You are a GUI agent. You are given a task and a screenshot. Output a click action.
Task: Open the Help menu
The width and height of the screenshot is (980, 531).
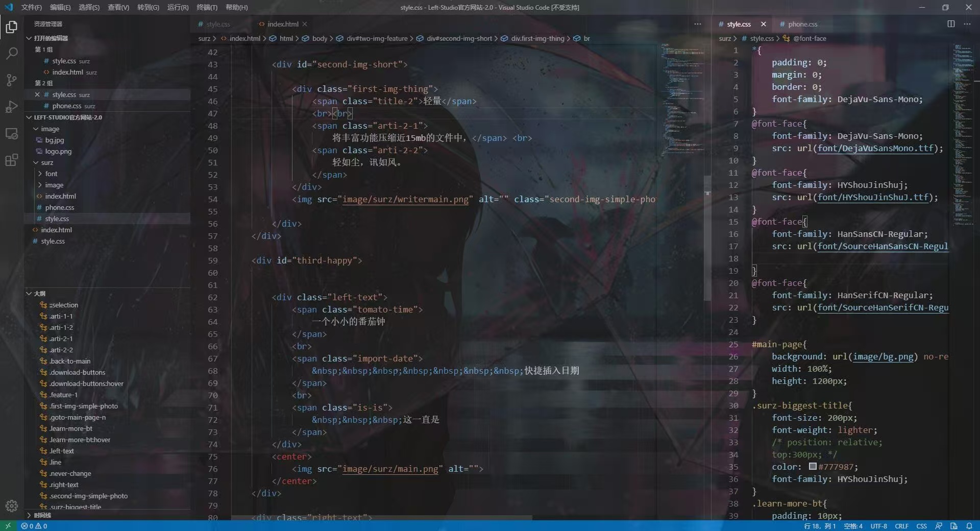(236, 7)
